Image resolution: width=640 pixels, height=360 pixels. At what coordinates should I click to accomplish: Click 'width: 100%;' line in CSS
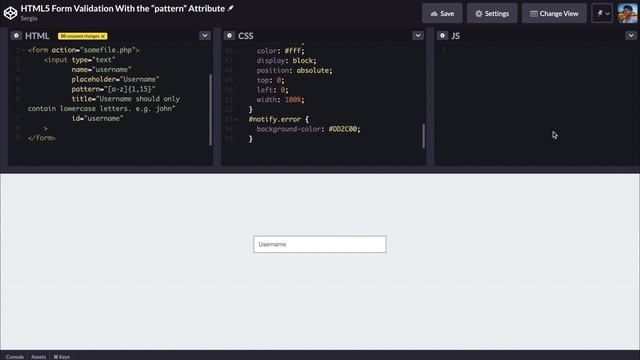coord(280,100)
